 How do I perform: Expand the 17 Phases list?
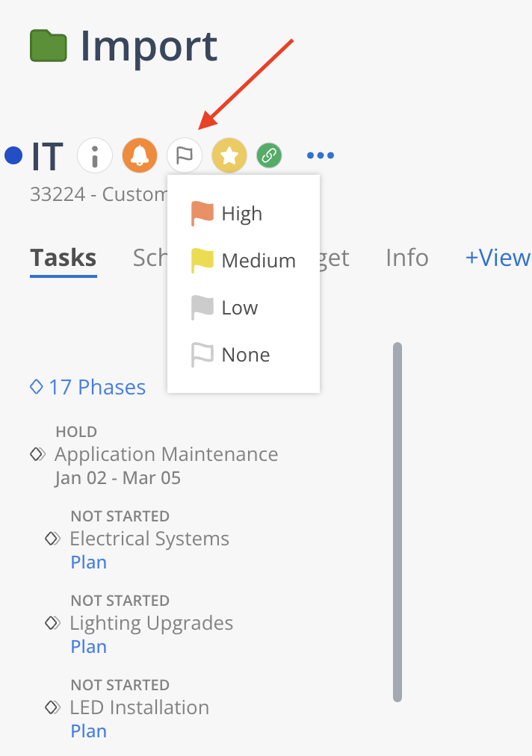click(88, 387)
